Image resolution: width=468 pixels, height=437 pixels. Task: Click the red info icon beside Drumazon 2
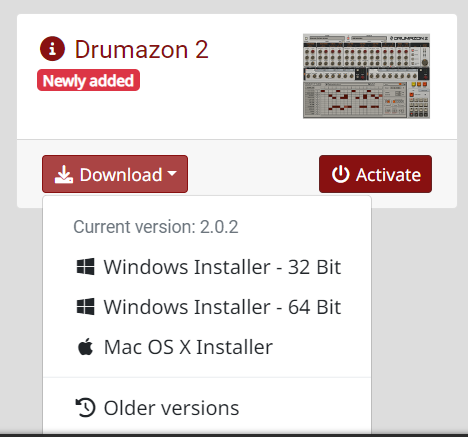tap(52, 49)
